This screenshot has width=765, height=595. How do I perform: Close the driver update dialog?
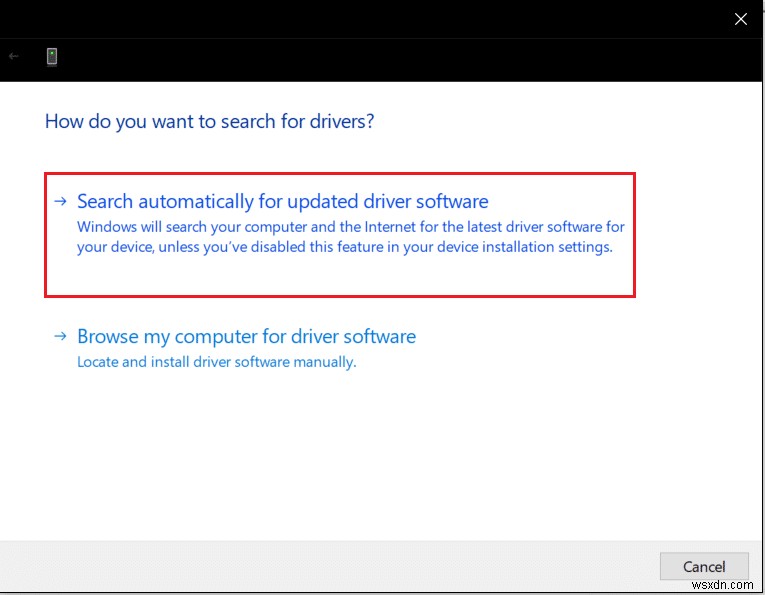tap(741, 19)
